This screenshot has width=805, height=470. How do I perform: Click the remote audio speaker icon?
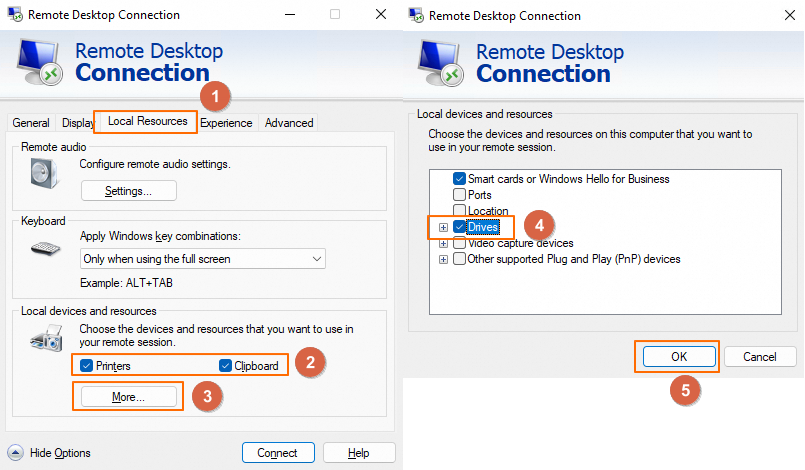[x=44, y=173]
